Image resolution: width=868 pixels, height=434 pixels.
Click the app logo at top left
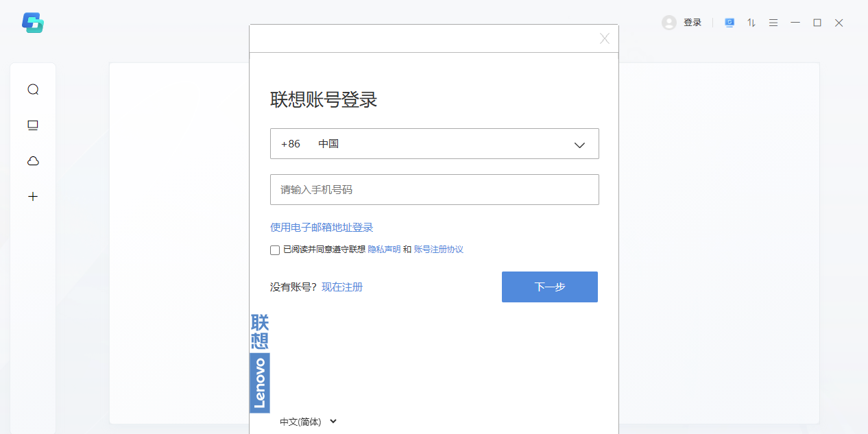33,23
